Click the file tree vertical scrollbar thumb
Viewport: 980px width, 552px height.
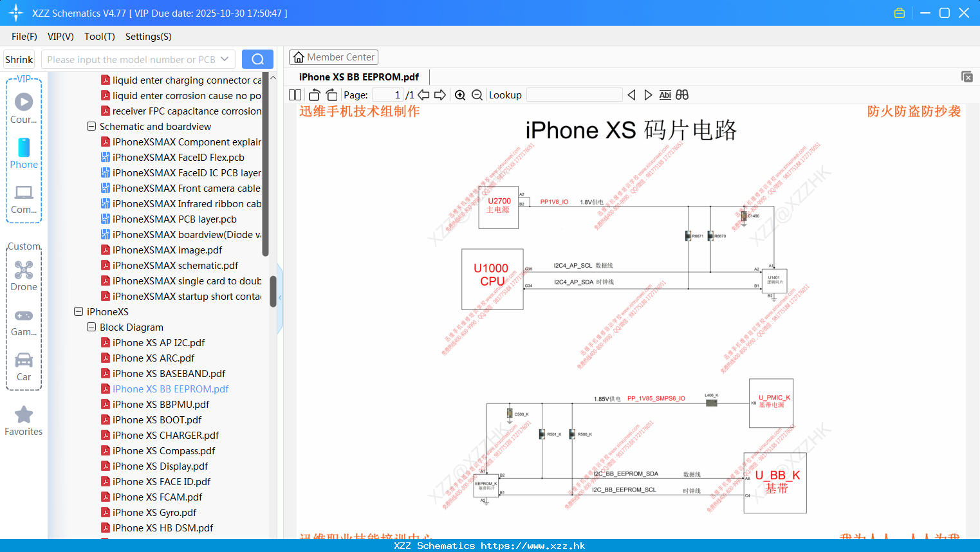(x=273, y=291)
